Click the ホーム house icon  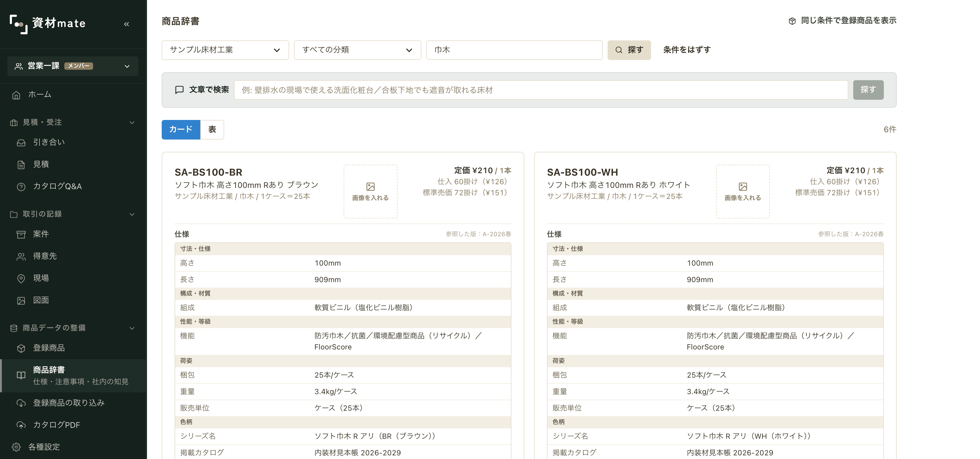pos(16,95)
